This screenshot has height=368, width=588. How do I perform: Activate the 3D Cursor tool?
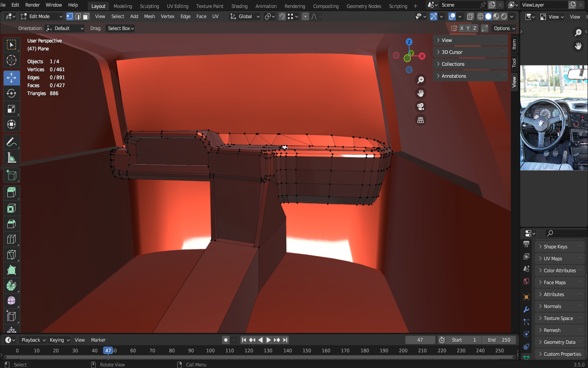click(11, 61)
